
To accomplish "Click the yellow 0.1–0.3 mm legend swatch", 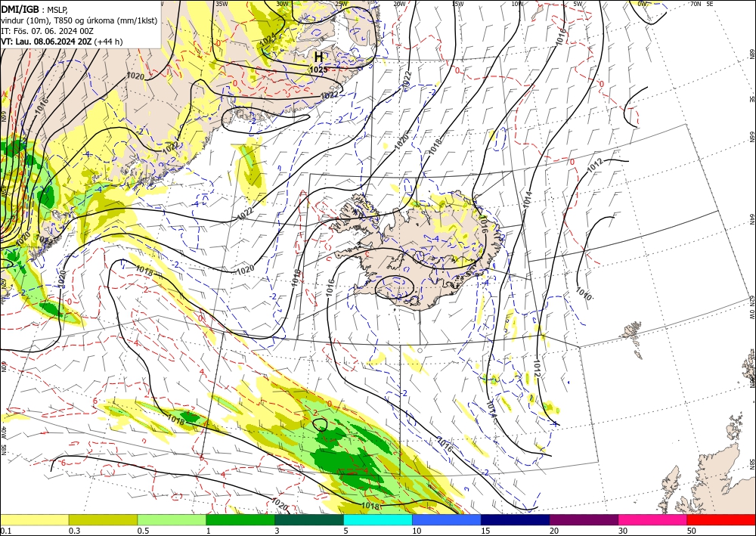I will tap(34, 519).
